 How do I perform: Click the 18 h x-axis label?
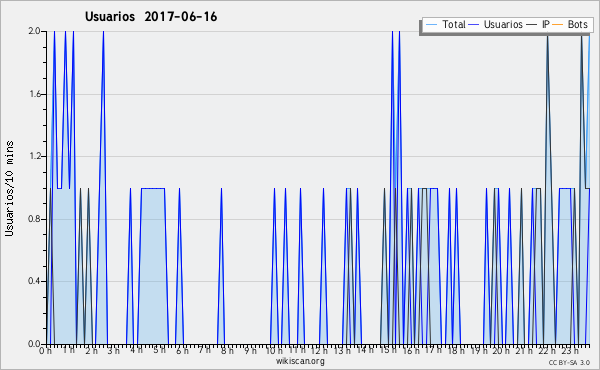point(456,351)
